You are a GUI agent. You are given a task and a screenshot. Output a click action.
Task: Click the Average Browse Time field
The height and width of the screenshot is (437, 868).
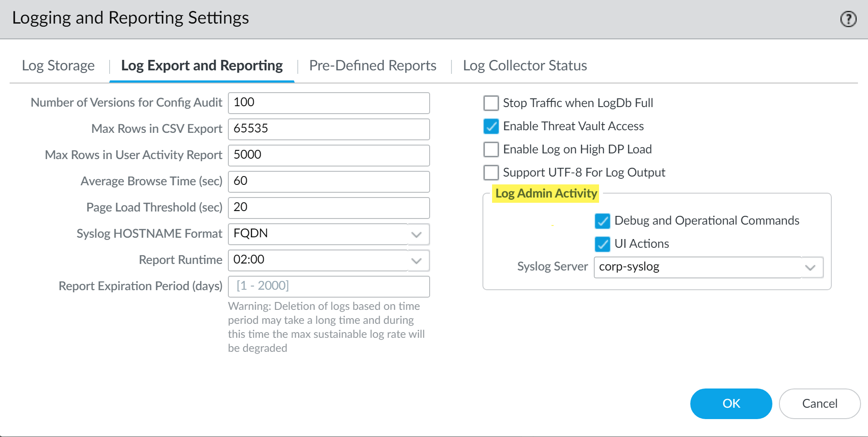coord(328,181)
